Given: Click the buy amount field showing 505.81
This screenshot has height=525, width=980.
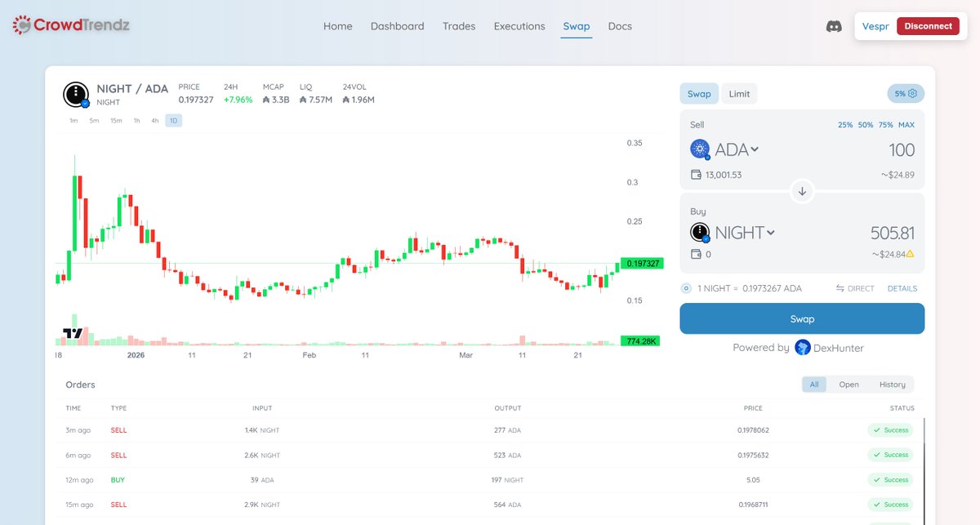Looking at the screenshot, I should (893, 233).
